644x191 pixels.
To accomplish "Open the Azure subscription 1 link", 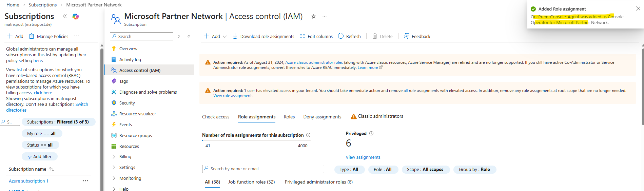I will (28, 181).
